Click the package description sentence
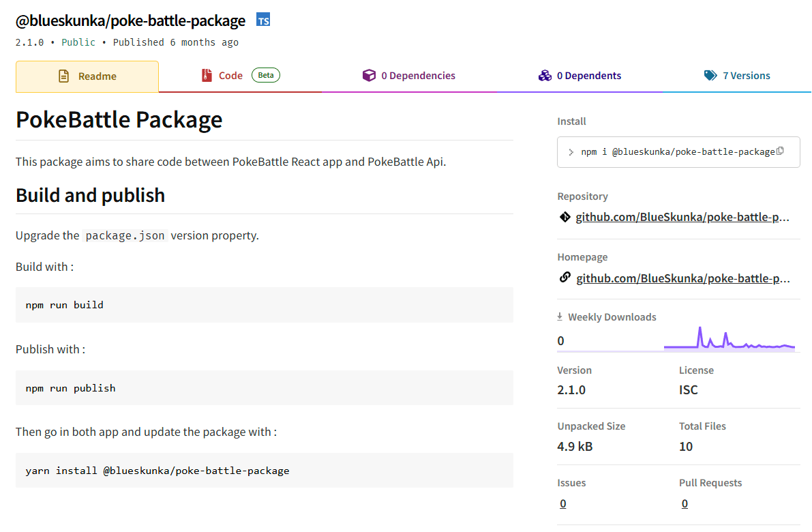This screenshot has width=812, height=532. pyautogui.click(x=230, y=162)
